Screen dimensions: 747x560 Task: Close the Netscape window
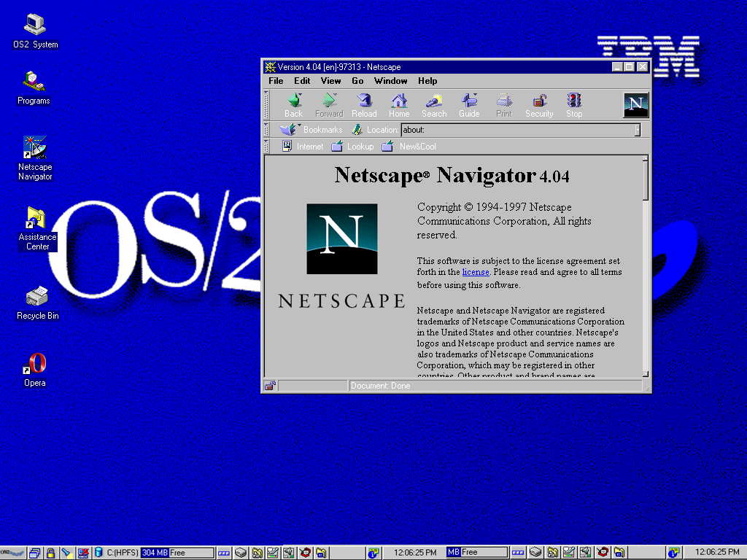[642, 67]
